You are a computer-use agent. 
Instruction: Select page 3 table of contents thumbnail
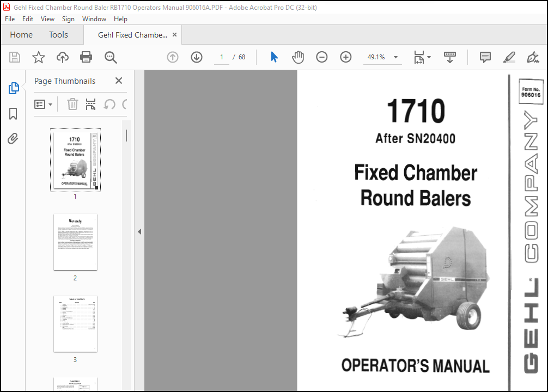click(x=76, y=324)
